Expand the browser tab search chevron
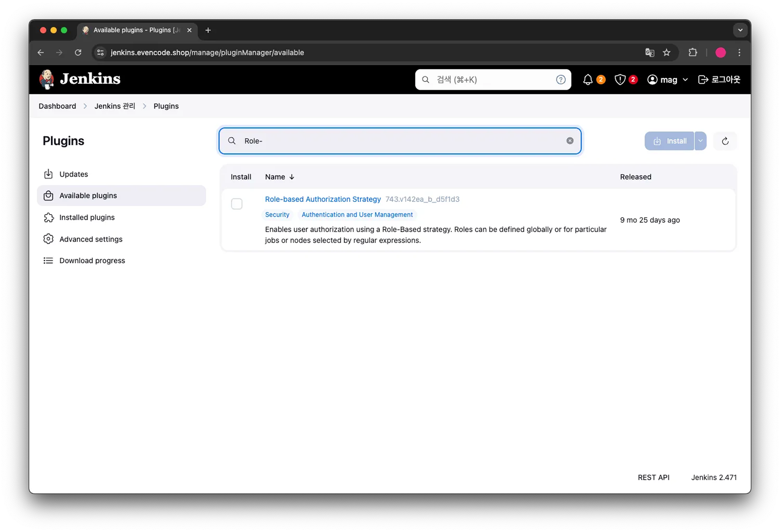 point(740,30)
